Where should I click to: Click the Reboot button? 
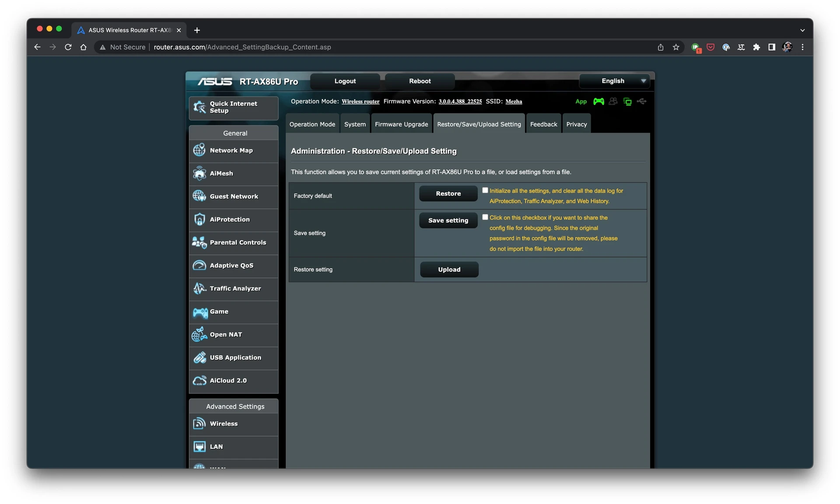pos(420,81)
